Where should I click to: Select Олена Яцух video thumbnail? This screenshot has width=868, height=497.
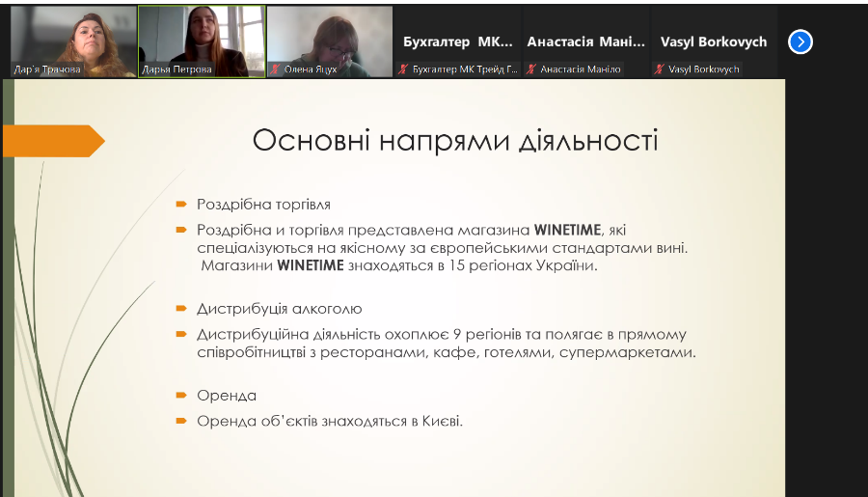pyautogui.click(x=330, y=41)
